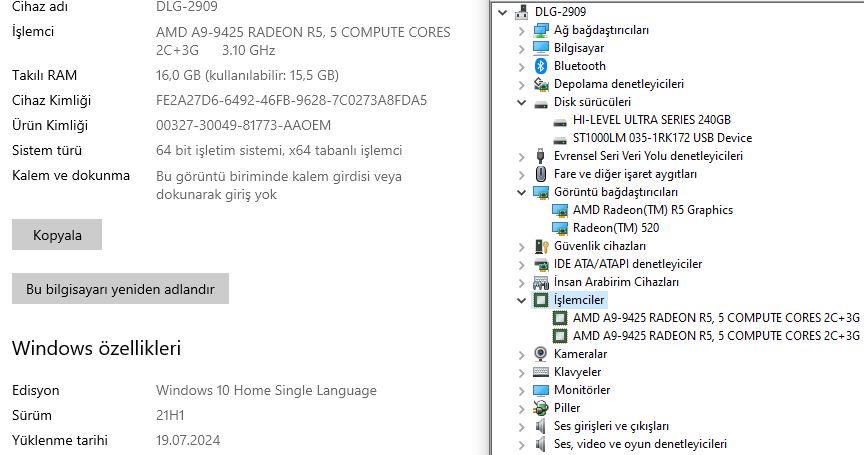Image resolution: width=864 pixels, height=455 pixels.
Task: Select the Radeon(TM) 520 label
Action: click(615, 228)
